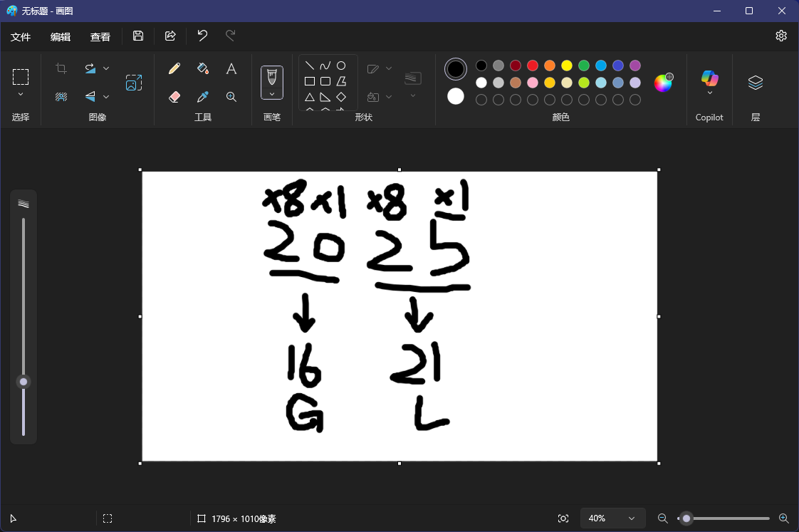Open the 40% zoom level dropdown
799x532 pixels.
coord(612,518)
